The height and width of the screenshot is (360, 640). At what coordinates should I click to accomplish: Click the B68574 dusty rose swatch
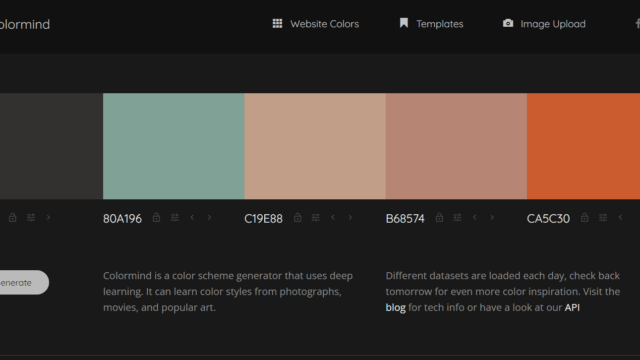tap(456, 146)
